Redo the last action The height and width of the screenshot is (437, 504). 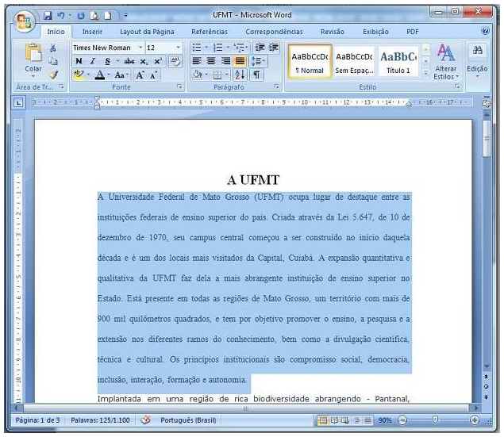(81, 15)
